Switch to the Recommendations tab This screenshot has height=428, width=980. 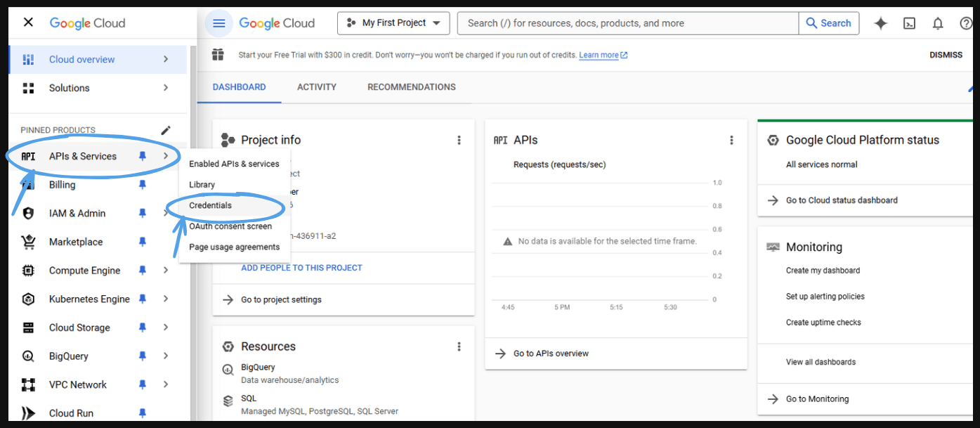click(412, 87)
